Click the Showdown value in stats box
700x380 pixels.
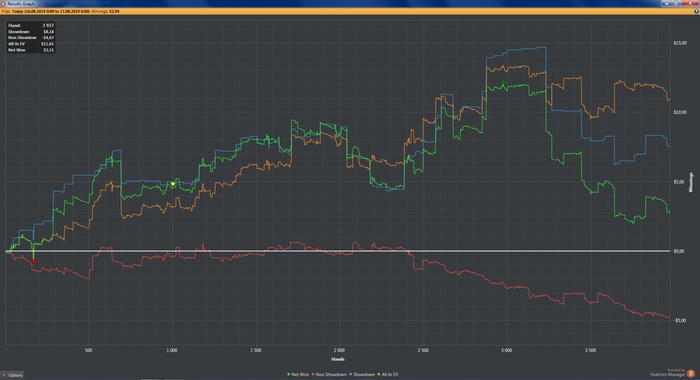click(x=49, y=32)
